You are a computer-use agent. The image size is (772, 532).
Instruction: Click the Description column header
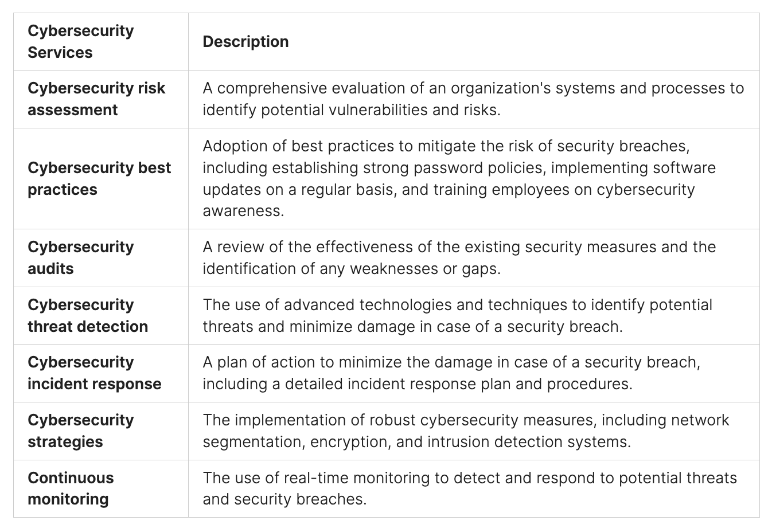(245, 41)
